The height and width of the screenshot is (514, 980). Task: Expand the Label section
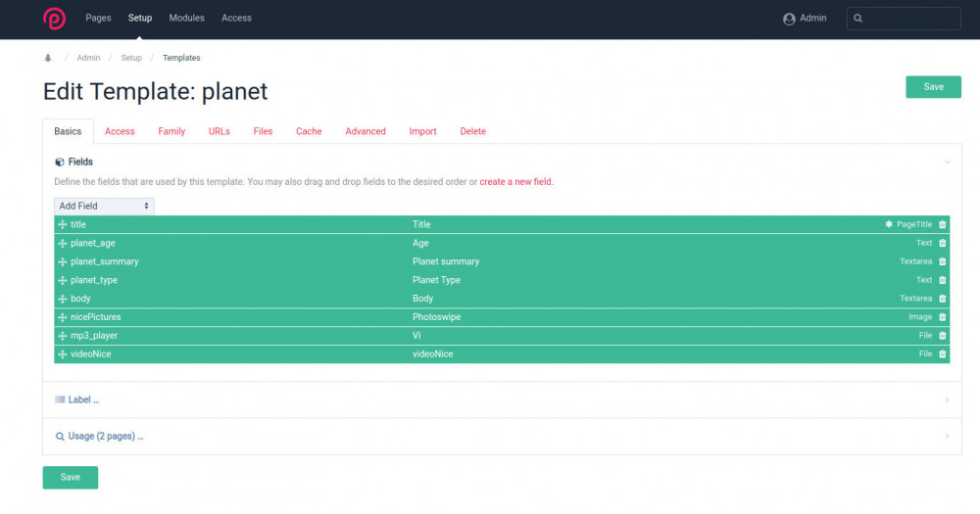pyautogui.click(x=83, y=399)
